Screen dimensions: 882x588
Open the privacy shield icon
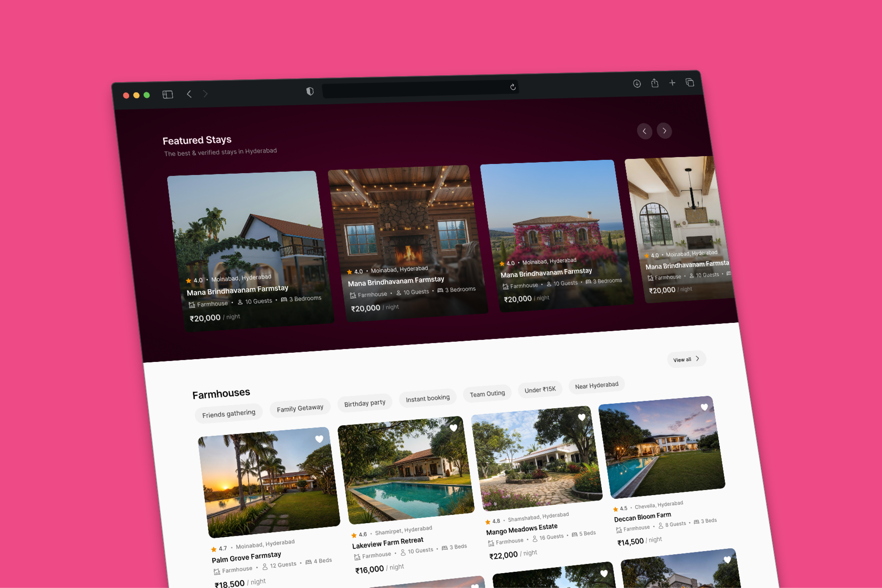(x=310, y=91)
